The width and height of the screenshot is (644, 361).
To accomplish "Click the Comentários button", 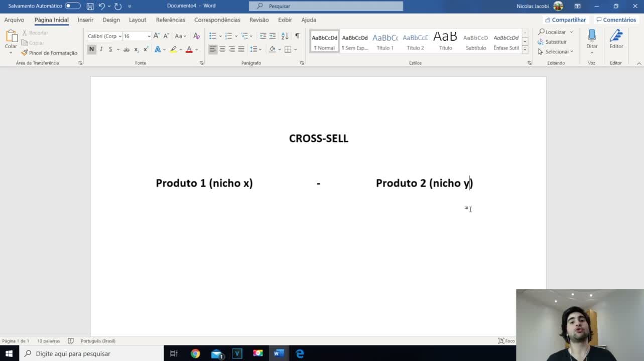I will coord(616,20).
